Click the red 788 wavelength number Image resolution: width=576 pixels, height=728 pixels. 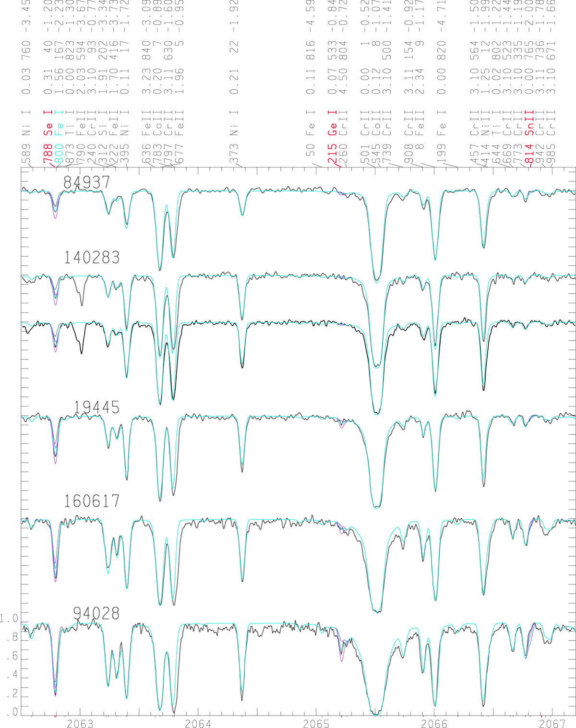(48, 154)
